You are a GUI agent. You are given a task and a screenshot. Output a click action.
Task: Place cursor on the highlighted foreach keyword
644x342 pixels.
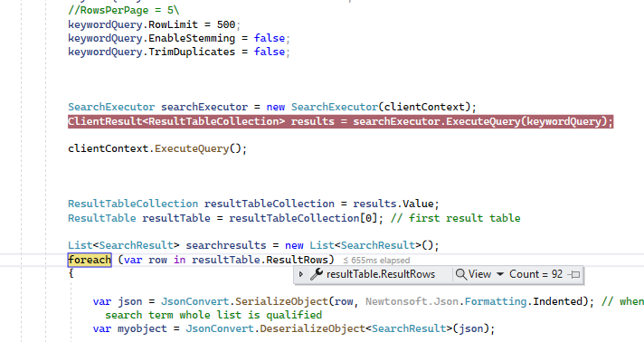click(x=90, y=260)
